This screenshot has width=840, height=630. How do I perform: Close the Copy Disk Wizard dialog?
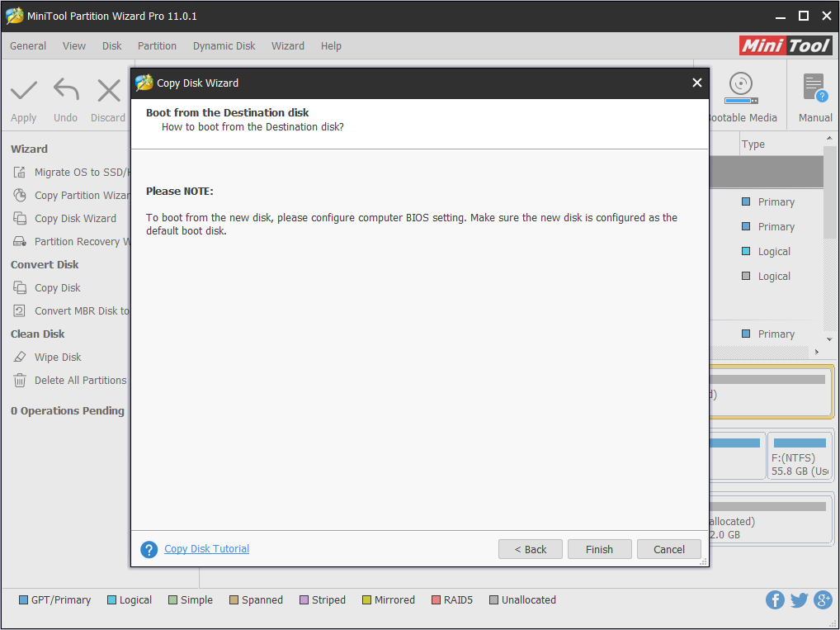(x=697, y=83)
